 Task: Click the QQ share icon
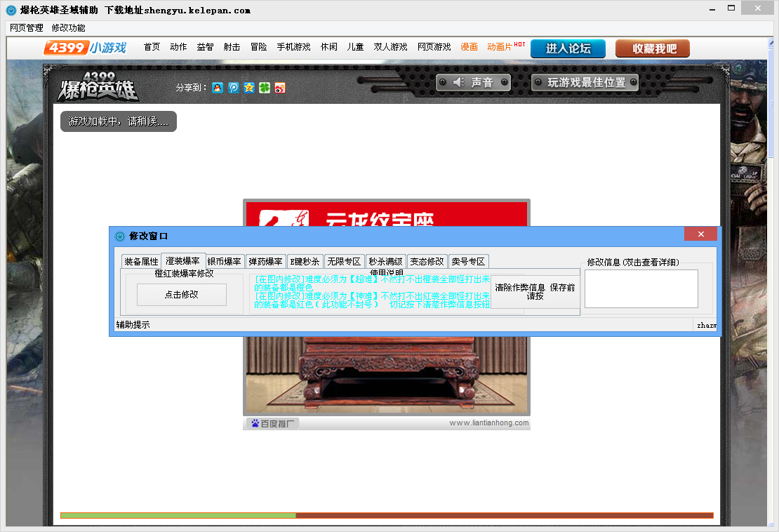click(218, 88)
